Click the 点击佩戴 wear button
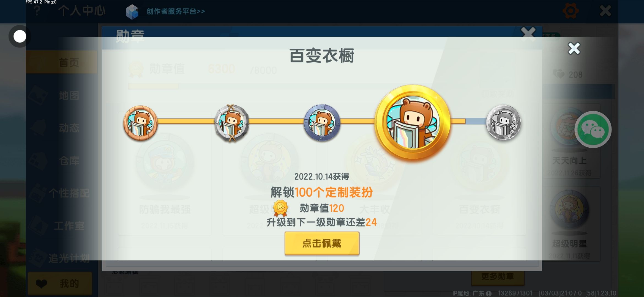Viewport: 644px width, 297px height. click(322, 243)
